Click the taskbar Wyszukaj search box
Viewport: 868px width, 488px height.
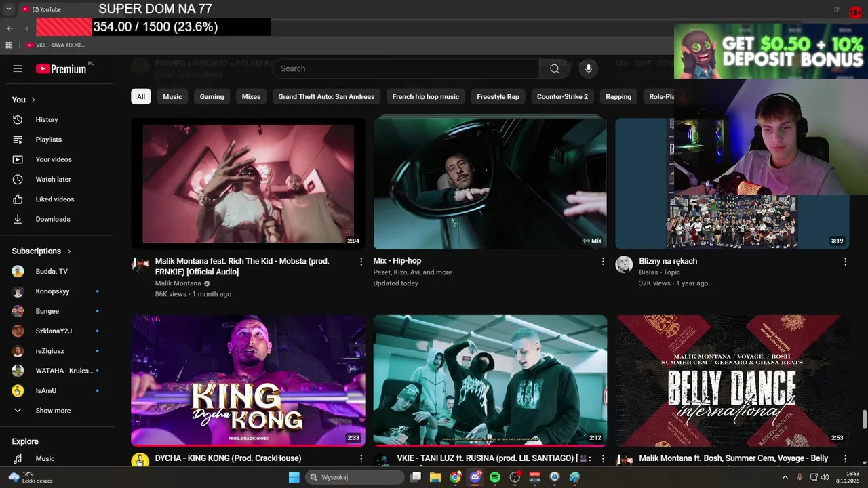point(353,477)
